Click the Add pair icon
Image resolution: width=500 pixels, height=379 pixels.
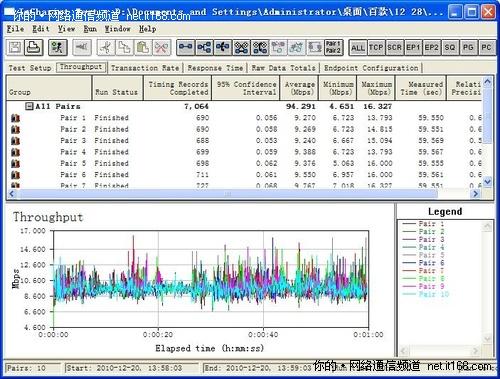(186, 47)
